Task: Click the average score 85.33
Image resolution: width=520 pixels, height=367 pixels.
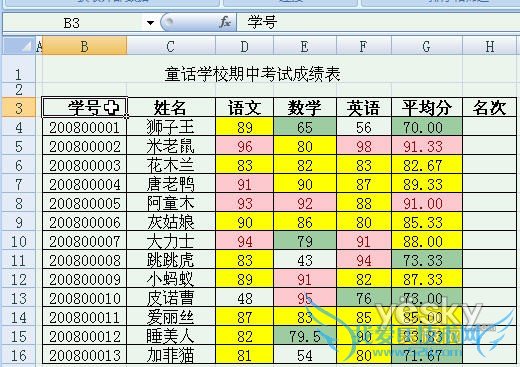Action: click(x=427, y=222)
